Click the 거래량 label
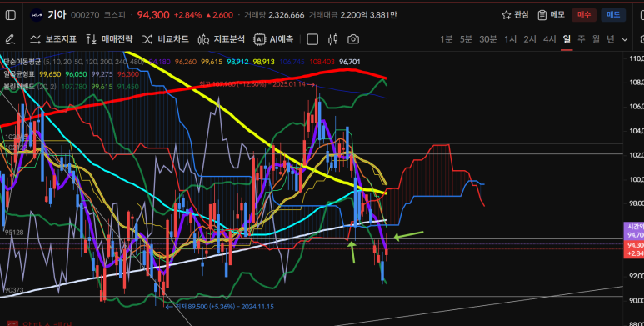The width and height of the screenshot is (644, 326). coord(255,15)
